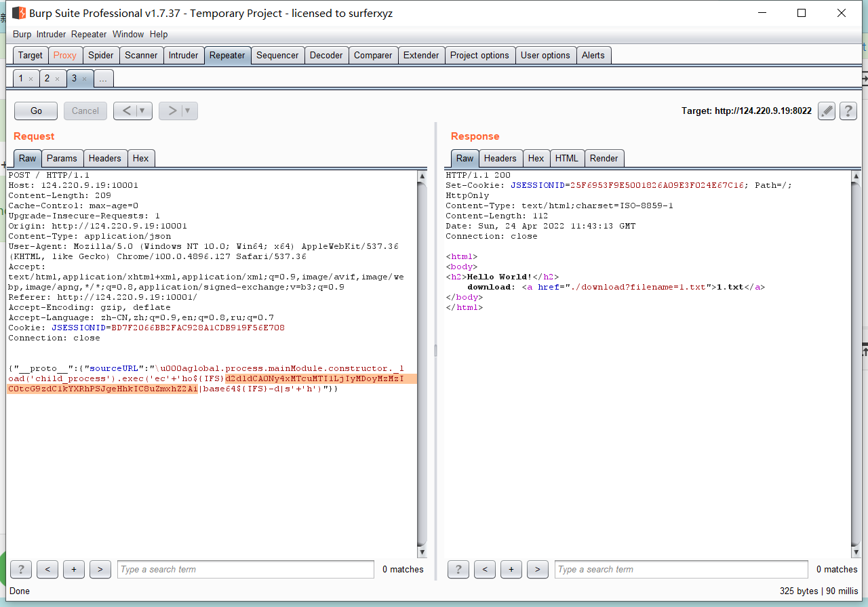The height and width of the screenshot is (607, 868).
Task: Send request with Go button
Action: 36,111
